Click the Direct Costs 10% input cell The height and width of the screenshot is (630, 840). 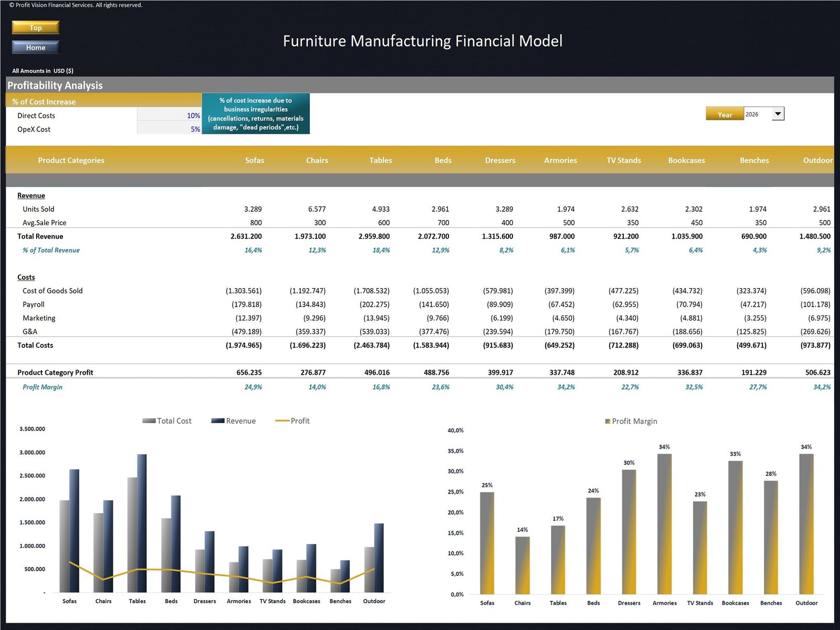coord(169,115)
